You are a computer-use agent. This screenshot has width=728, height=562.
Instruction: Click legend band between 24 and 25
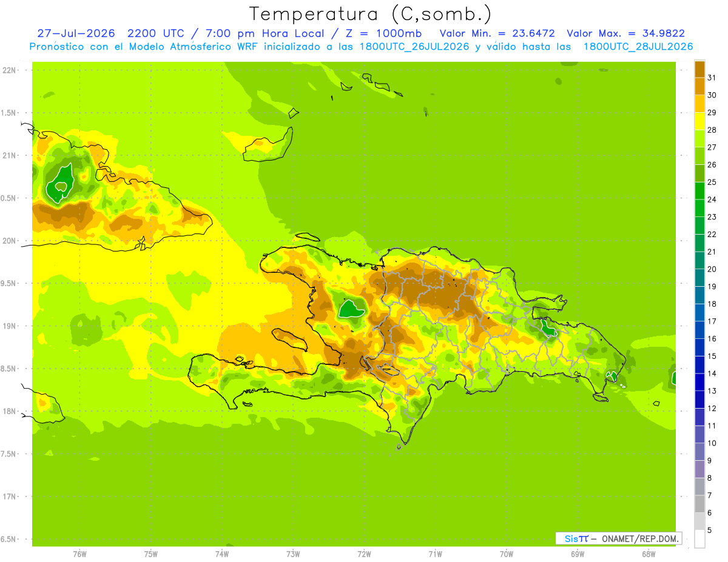(x=699, y=190)
